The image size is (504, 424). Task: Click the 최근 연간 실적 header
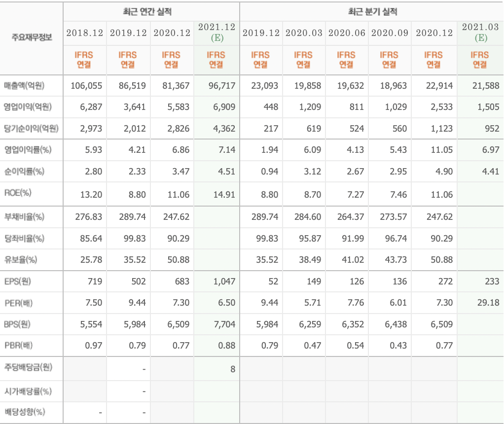coord(147,12)
